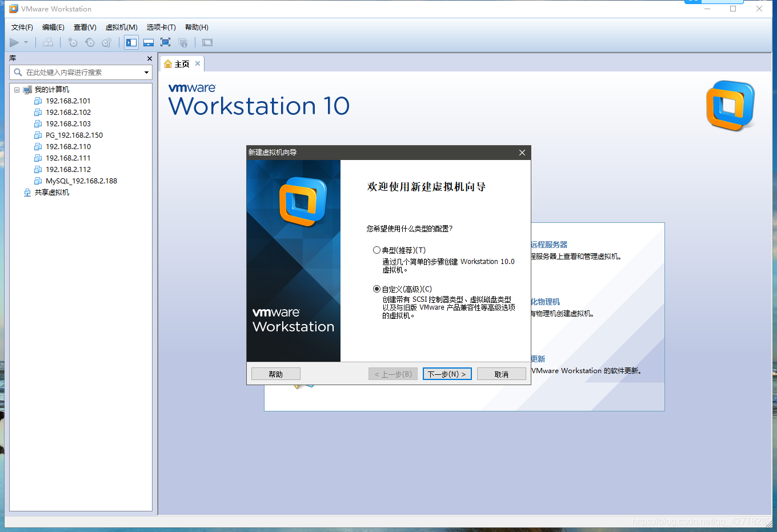Click the Unity mode toolbar icon
Screen dimensions: 777x532
click(x=183, y=42)
